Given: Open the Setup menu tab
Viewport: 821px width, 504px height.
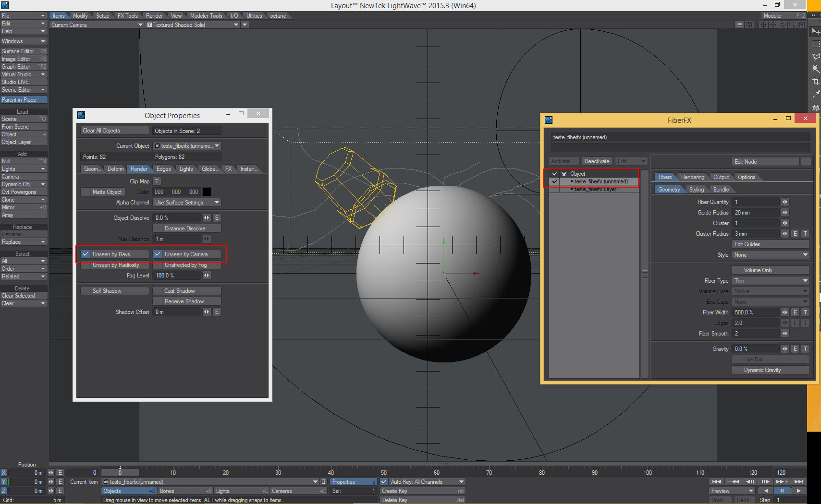Looking at the screenshot, I should 102,16.
